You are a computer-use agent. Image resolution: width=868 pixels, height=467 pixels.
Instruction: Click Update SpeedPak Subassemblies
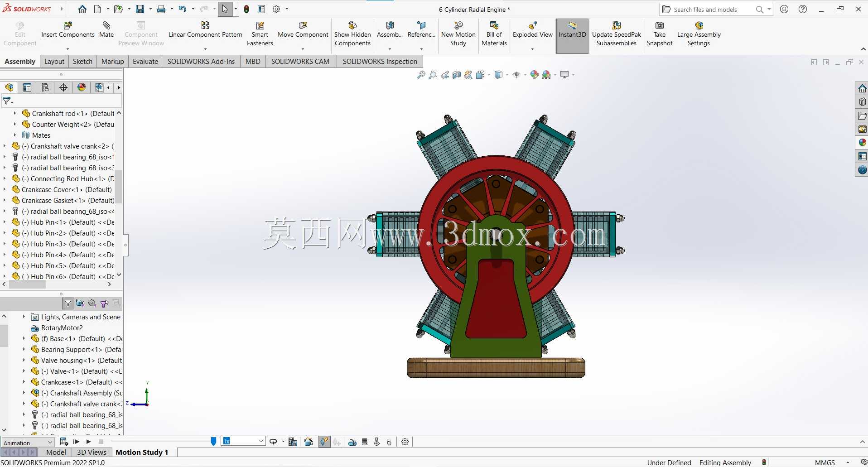[x=616, y=34]
